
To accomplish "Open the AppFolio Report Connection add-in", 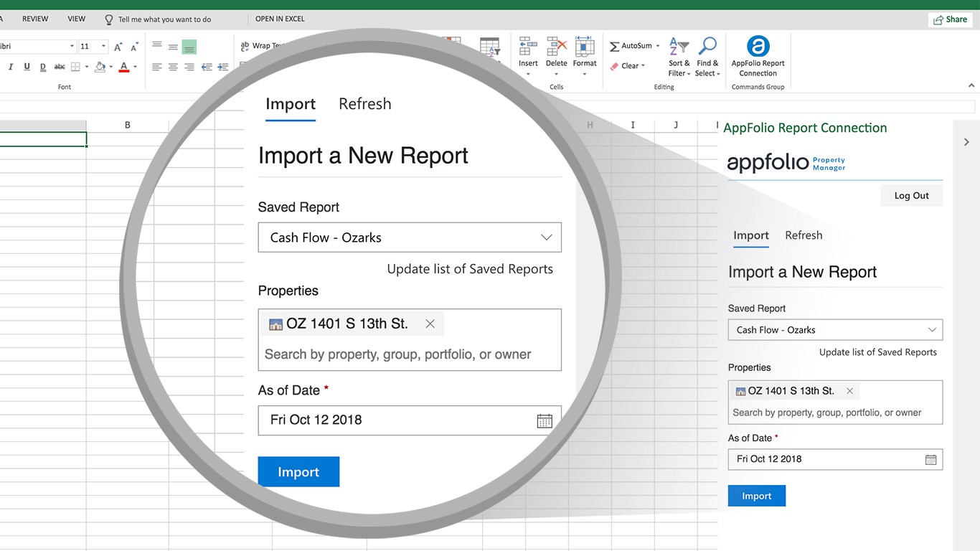I will click(x=758, y=56).
